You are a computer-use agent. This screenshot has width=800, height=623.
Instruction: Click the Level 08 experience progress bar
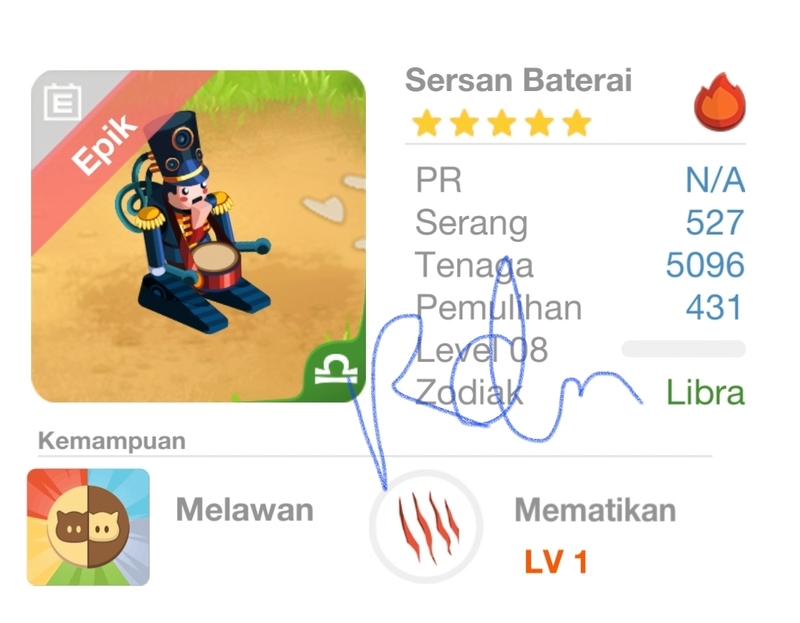pos(683,349)
